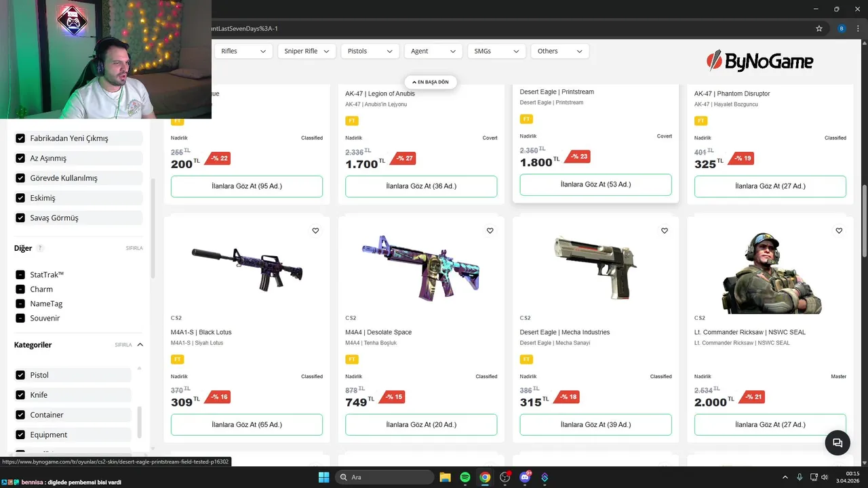This screenshot has height=488, width=868.
Task: Uncheck Fabrikadan Yeni Çıkmış filter
Action: coord(20,138)
